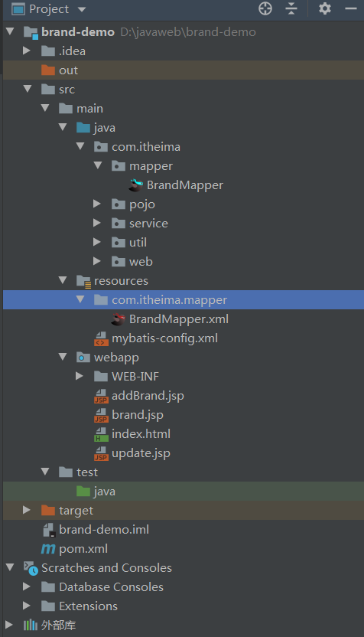Open the Project view dropdown arrow
Image resolution: width=364 pixels, height=637 pixels.
(x=82, y=9)
